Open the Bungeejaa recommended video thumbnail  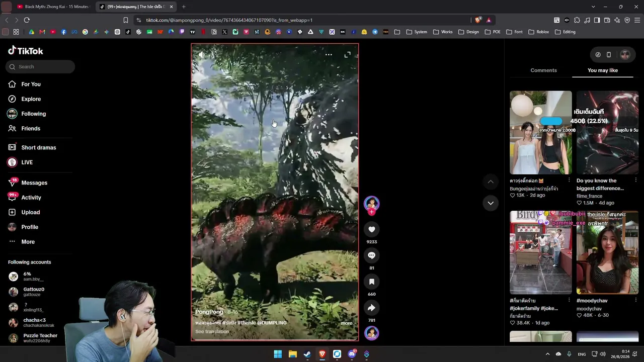click(x=541, y=133)
